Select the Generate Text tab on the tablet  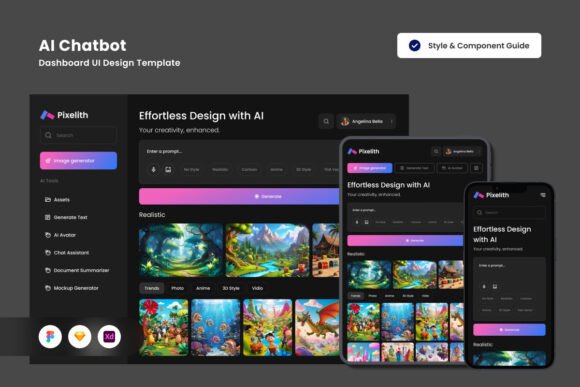pos(414,168)
